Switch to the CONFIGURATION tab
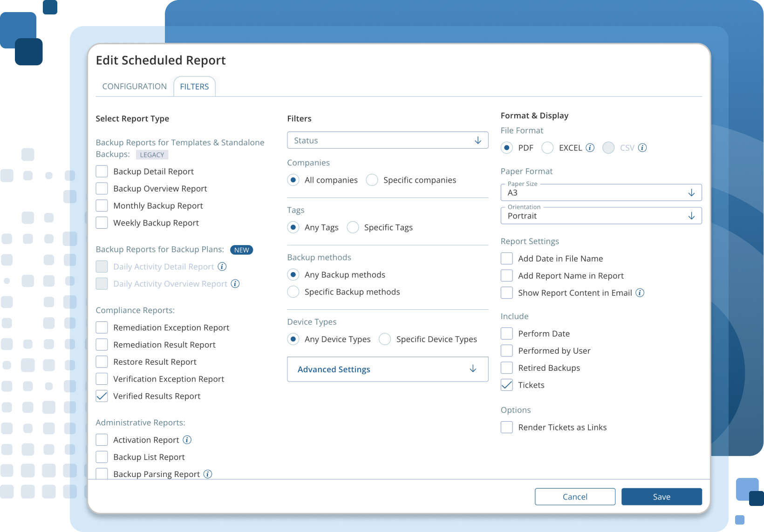Image resolution: width=764 pixels, height=532 pixels. [x=134, y=87]
